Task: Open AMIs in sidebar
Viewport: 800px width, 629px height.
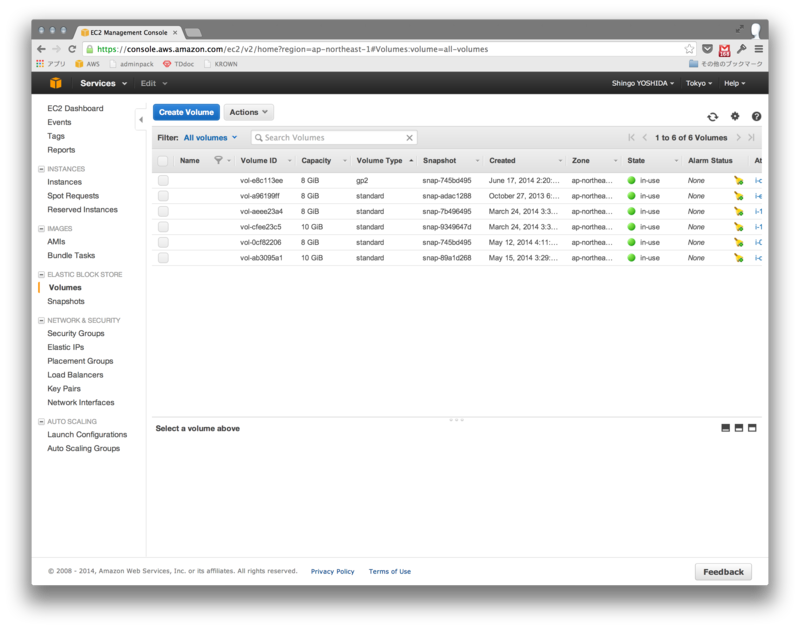Action: [x=56, y=241]
